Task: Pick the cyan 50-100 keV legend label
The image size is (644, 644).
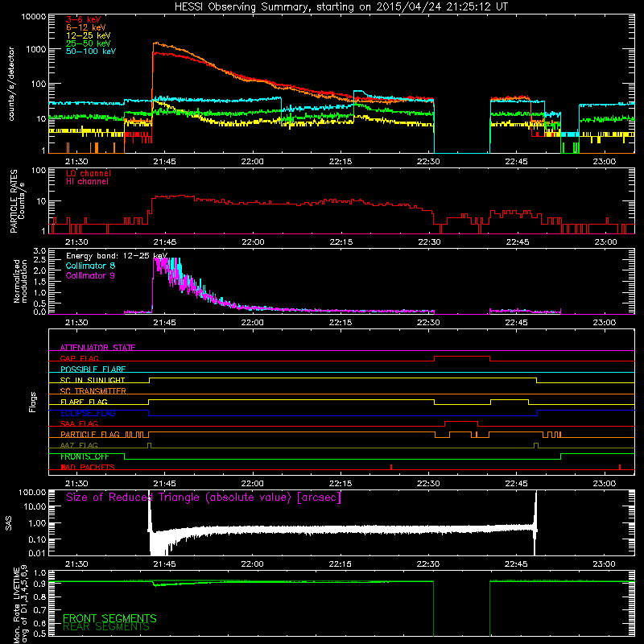Action: click(91, 52)
